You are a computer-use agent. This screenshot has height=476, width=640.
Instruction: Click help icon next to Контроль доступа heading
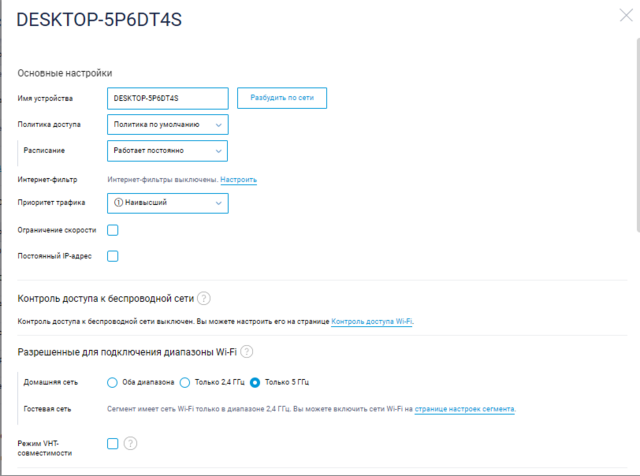[x=204, y=298]
